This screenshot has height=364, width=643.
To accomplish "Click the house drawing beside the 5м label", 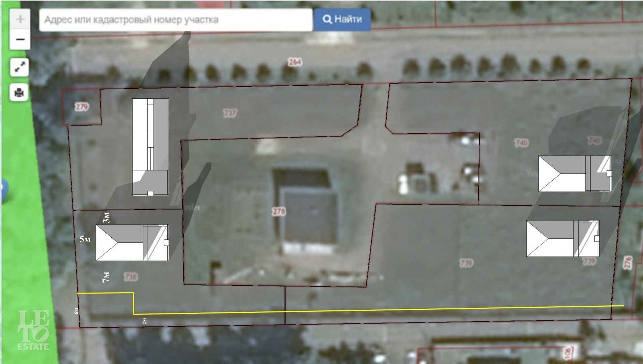I will coord(132,243).
